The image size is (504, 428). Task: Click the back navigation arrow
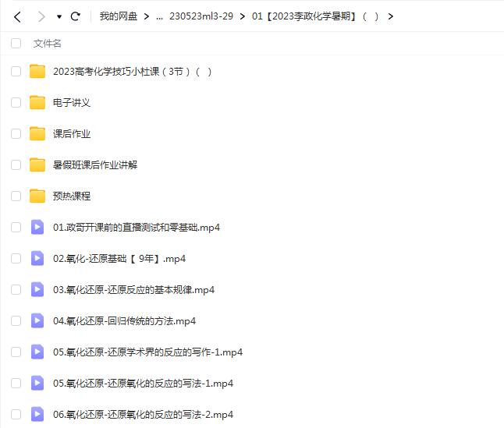(17, 16)
